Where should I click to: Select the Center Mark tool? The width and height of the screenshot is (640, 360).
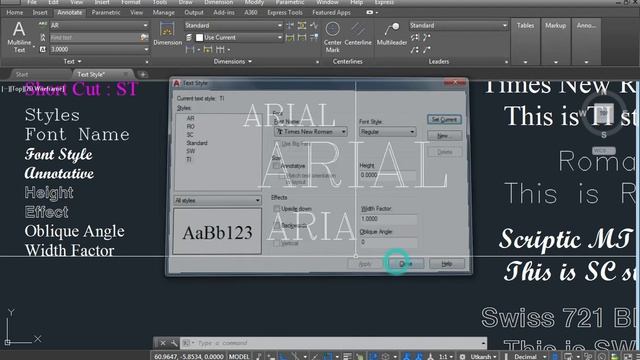(x=332, y=37)
